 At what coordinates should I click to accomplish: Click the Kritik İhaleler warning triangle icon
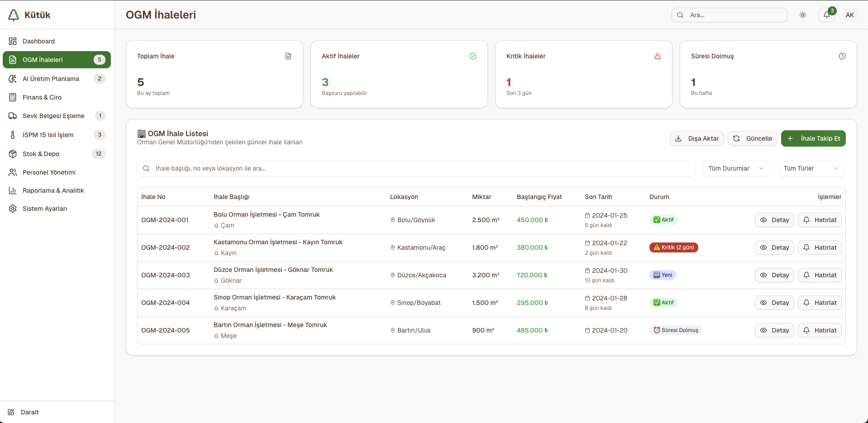[658, 56]
